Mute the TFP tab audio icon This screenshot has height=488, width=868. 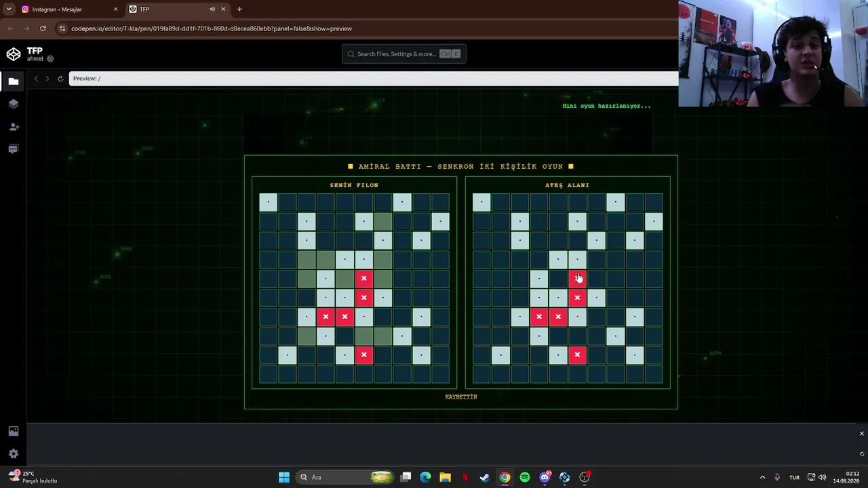click(x=212, y=9)
